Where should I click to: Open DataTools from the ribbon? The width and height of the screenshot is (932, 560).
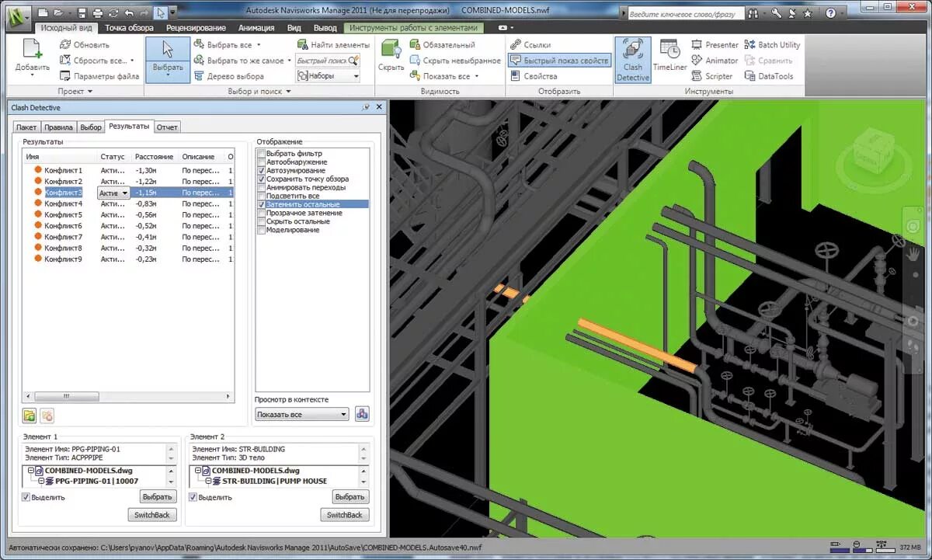[769, 76]
